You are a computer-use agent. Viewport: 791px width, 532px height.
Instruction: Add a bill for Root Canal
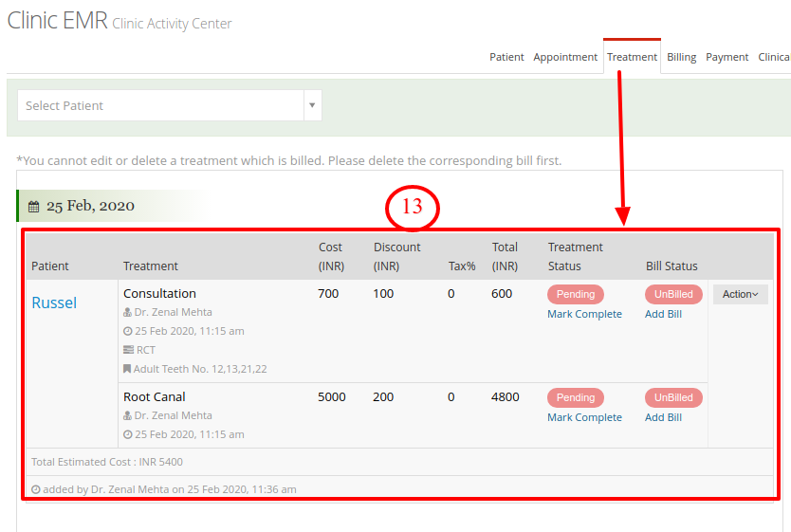663,417
